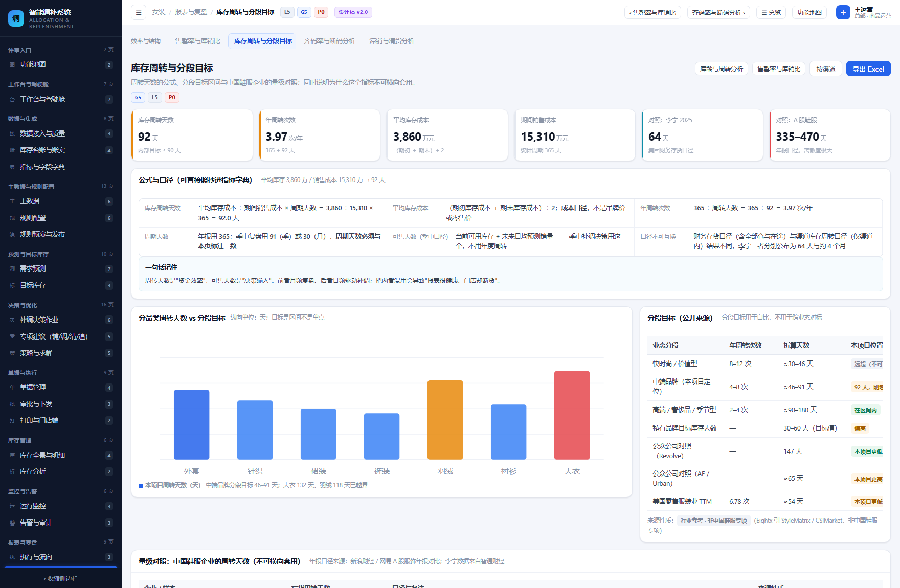Open 库龄与周转分析 from the page header
Viewport: 900px width, 588px height.
pyautogui.click(x=722, y=69)
